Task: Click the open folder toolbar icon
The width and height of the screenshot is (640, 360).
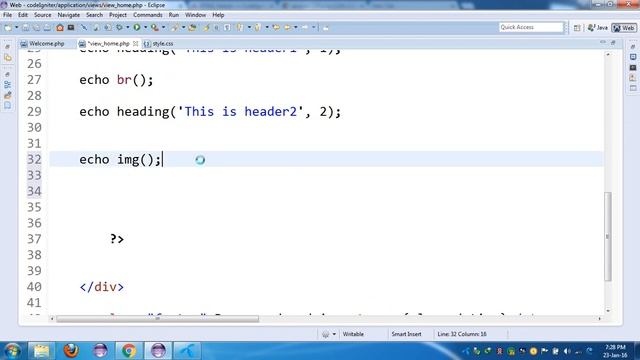Action: click(192, 28)
